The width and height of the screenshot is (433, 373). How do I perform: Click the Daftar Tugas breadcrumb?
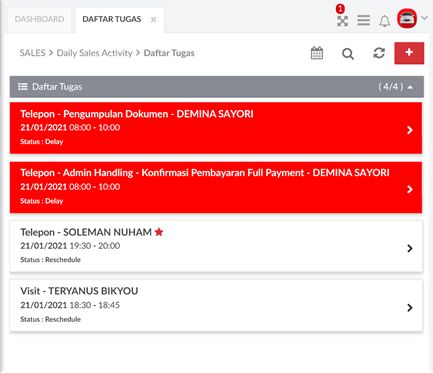tap(169, 53)
